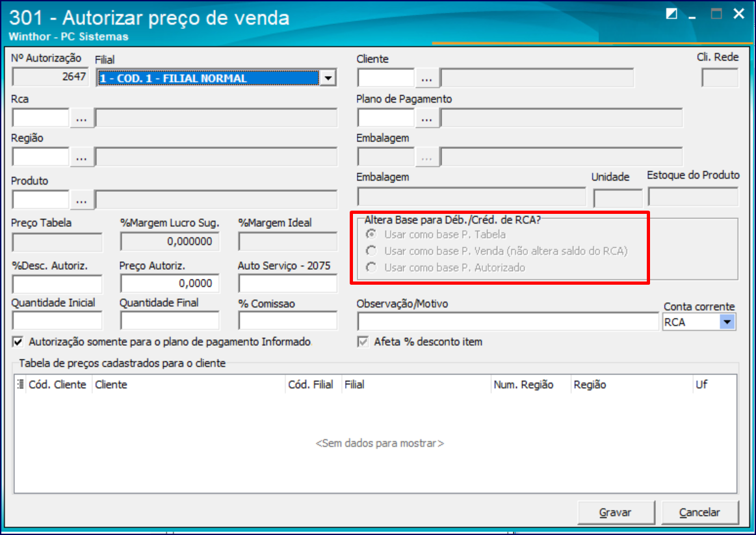
Task: Open the Conta corrente RCA dropdown
Action: [727, 322]
